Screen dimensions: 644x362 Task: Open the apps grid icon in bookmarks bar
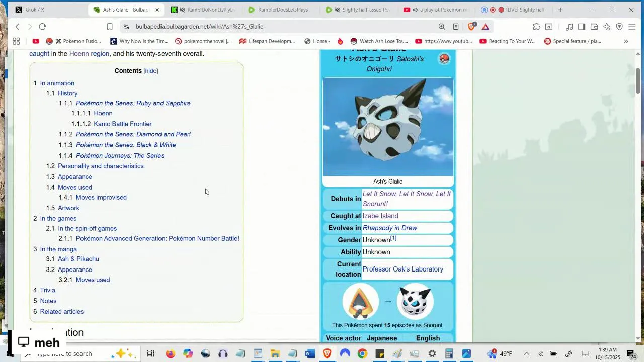(16, 41)
